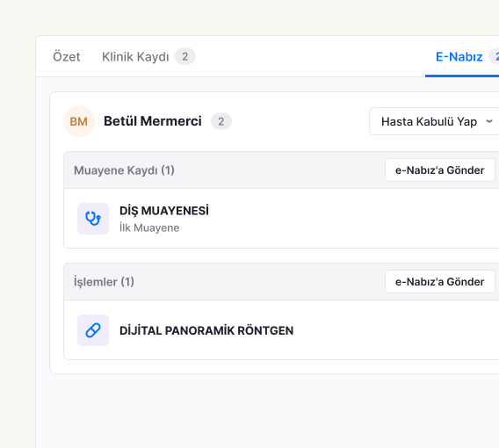Send Muayene Kaydı to e-Nabız
Image resolution: width=499 pixels, height=448 pixels.
439,170
